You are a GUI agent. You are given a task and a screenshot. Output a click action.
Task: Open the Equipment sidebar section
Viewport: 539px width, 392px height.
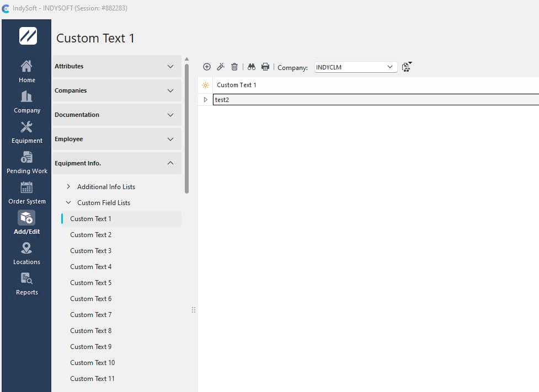tap(27, 132)
